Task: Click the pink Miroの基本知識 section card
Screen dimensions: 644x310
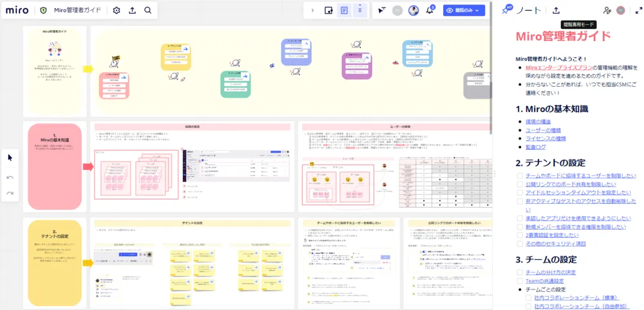Action: coord(55,166)
